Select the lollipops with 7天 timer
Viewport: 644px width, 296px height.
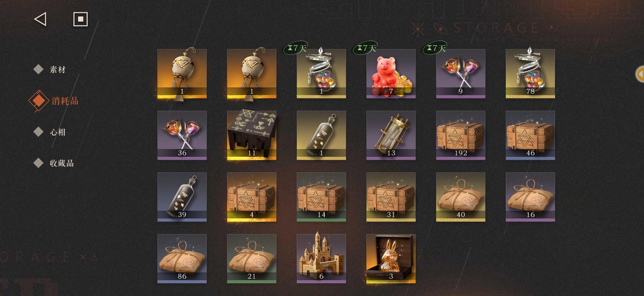[460, 74]
